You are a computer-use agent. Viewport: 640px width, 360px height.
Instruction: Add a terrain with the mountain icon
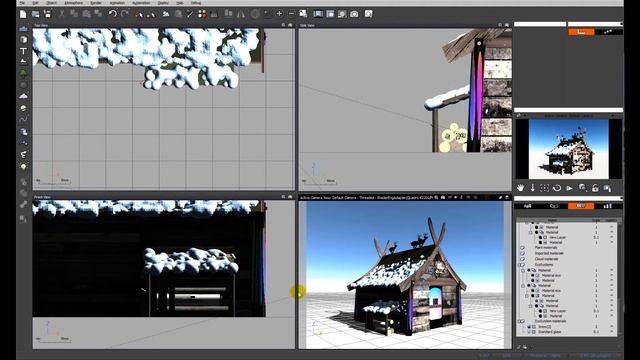23,96
